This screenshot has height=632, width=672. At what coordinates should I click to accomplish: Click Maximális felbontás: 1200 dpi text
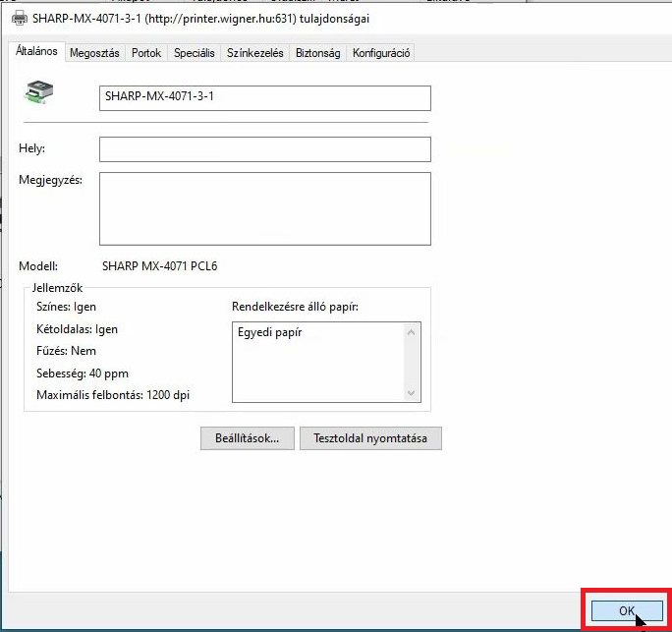tap(113, 395)
